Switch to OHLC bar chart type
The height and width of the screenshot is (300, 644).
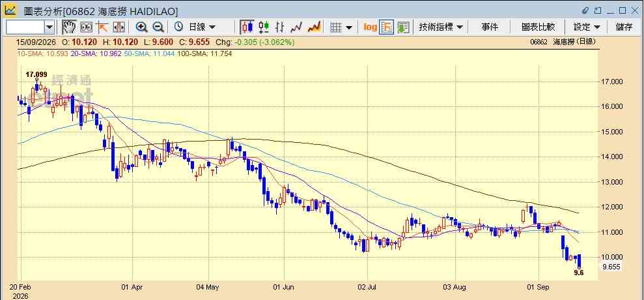pyautogui.click(x=280, y=27)
